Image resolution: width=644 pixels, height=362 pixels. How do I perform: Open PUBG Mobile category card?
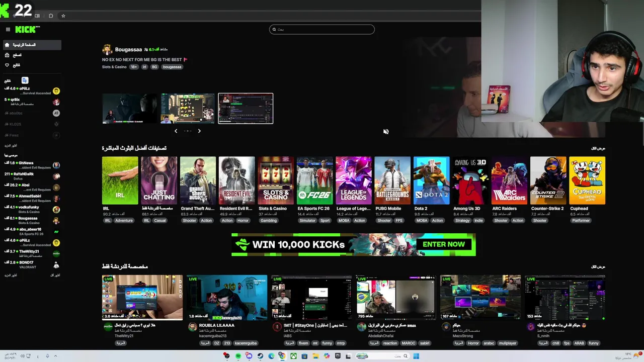(x=392, y=180)
